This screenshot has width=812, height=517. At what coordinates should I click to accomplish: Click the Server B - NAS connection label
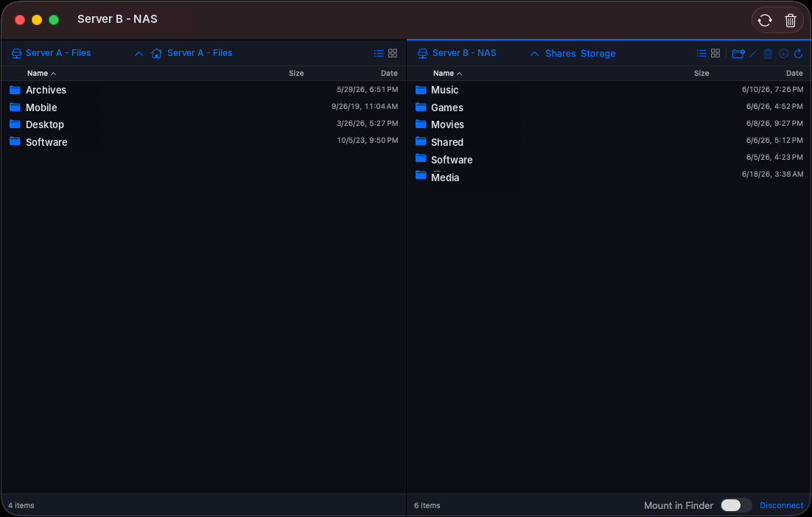[x=464, y=53]
